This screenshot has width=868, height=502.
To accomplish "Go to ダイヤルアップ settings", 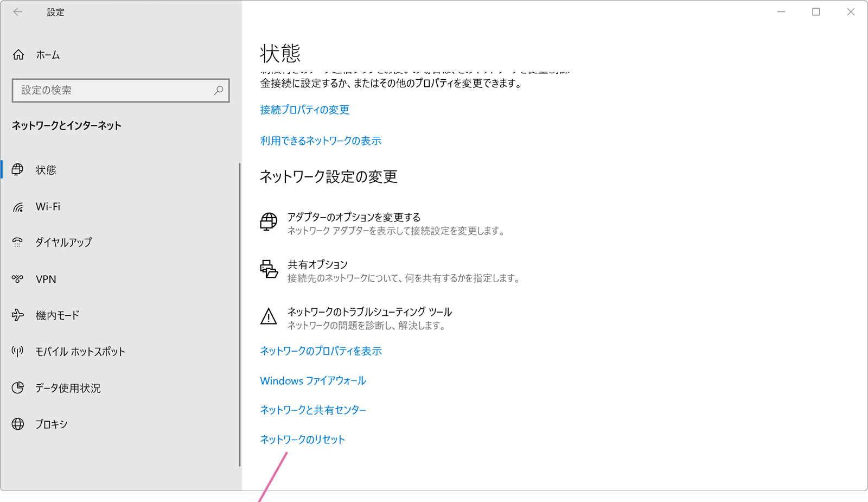I will [63, 243].
